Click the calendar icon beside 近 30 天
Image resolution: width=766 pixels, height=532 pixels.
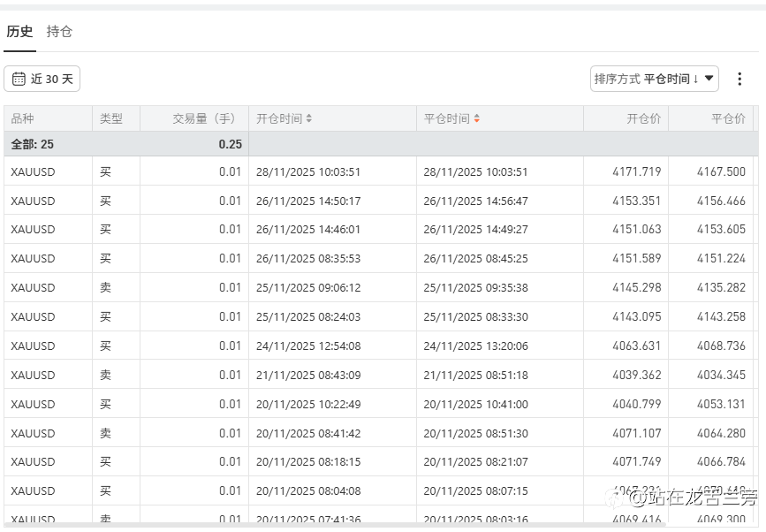point(19,79)
